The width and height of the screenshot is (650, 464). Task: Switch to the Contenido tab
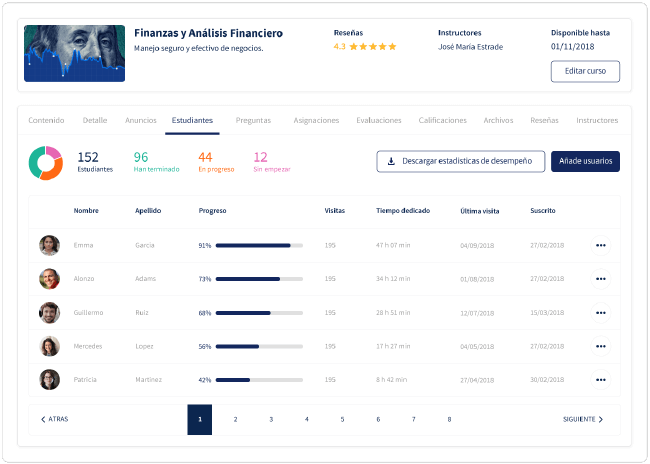click(46, 120)
